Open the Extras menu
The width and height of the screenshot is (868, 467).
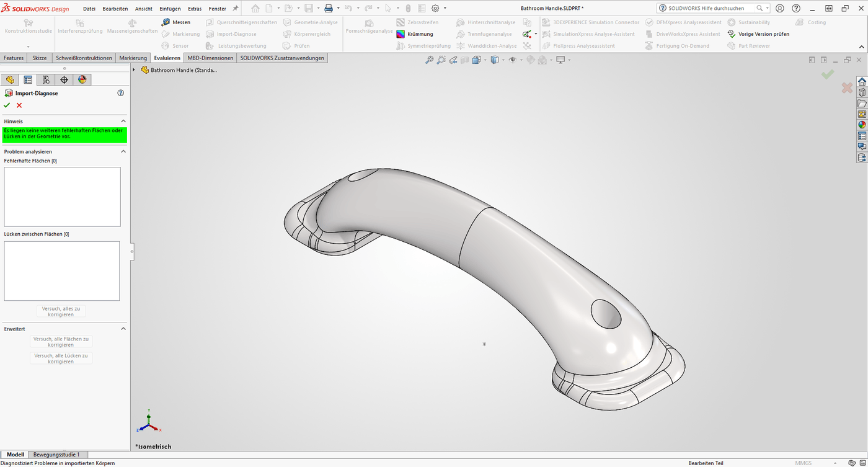pos(194,8)
